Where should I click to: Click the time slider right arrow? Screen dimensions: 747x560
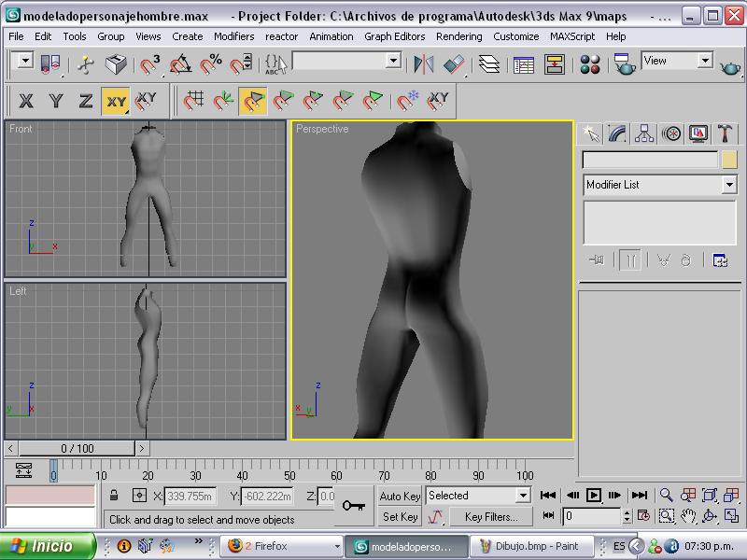pyautogui.click(x=142, y=449)
